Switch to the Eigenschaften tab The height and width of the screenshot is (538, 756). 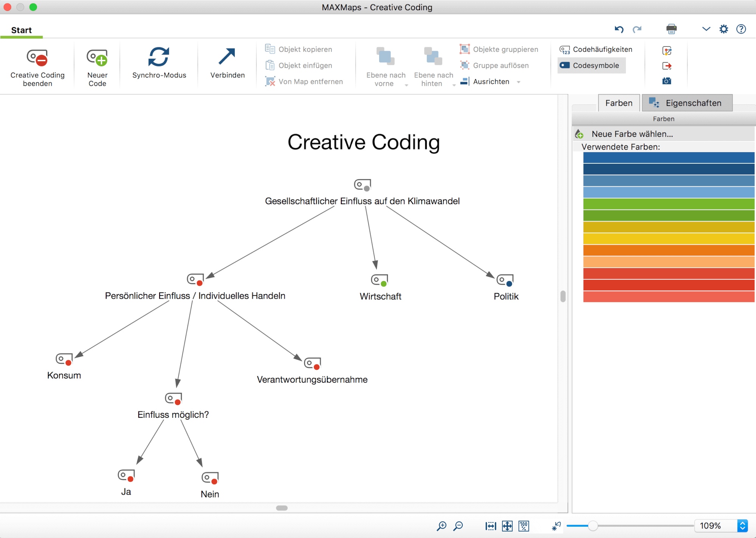tap(687, 103)
